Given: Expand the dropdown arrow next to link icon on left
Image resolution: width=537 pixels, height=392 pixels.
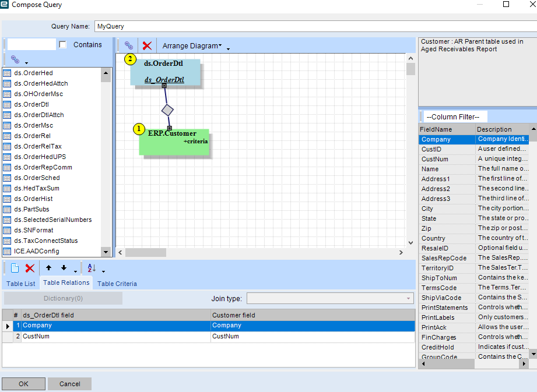Looking at the screenshot, I should coord(26,63).
